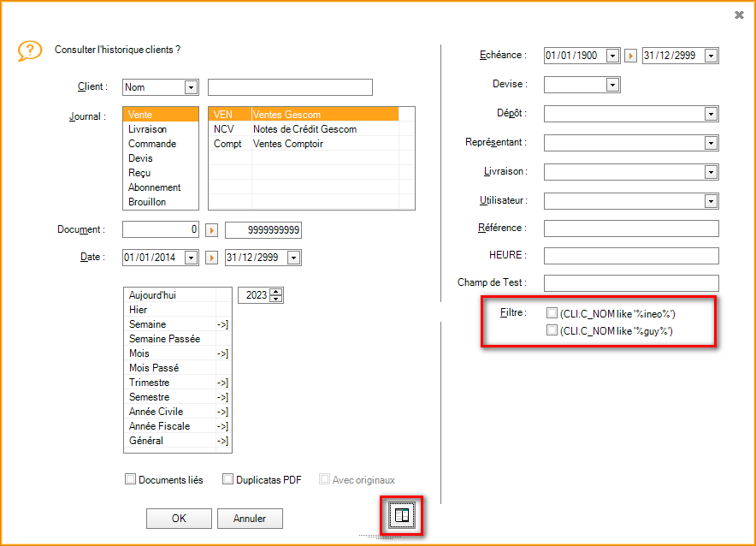Increase the year 2023 spinner

[275, 292]
